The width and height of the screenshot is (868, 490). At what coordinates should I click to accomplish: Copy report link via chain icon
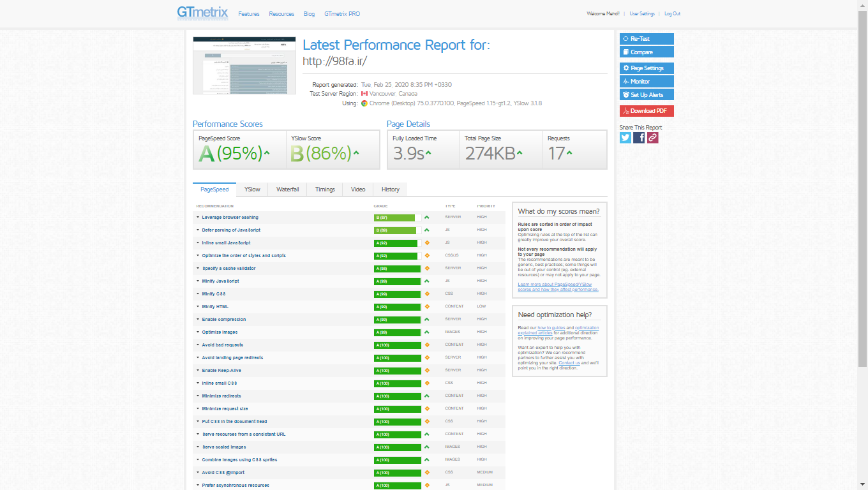click(x=652, y=137)
